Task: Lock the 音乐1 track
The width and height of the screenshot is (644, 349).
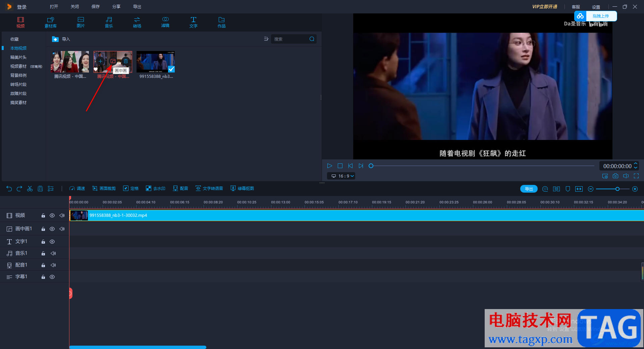Action: pos(43,253)
